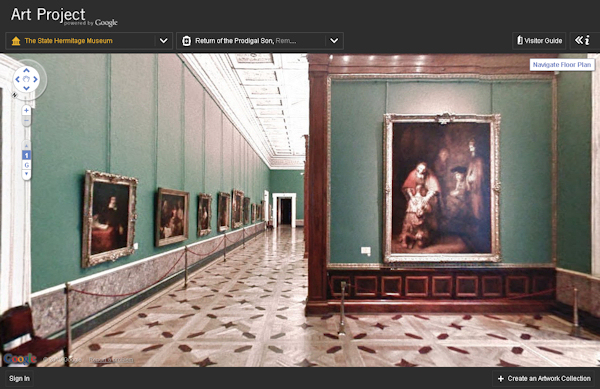
Task: Select floor 1 in the floor selector
Action: pos(26,155)
